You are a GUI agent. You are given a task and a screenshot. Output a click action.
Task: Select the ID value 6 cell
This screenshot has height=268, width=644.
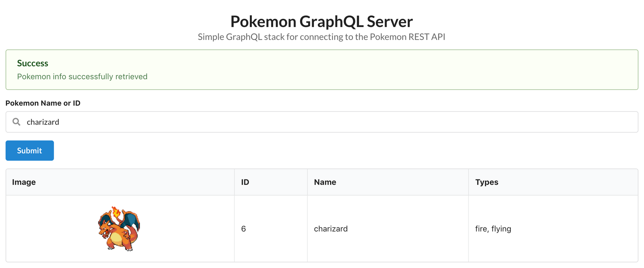pyautogui.click(x=271, y=229)
